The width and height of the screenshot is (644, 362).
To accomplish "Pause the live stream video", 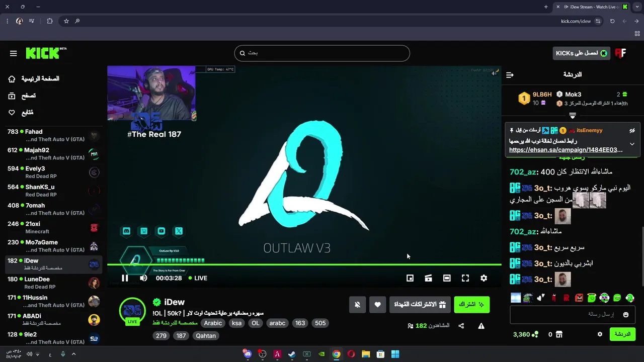I will coord(125,278).
